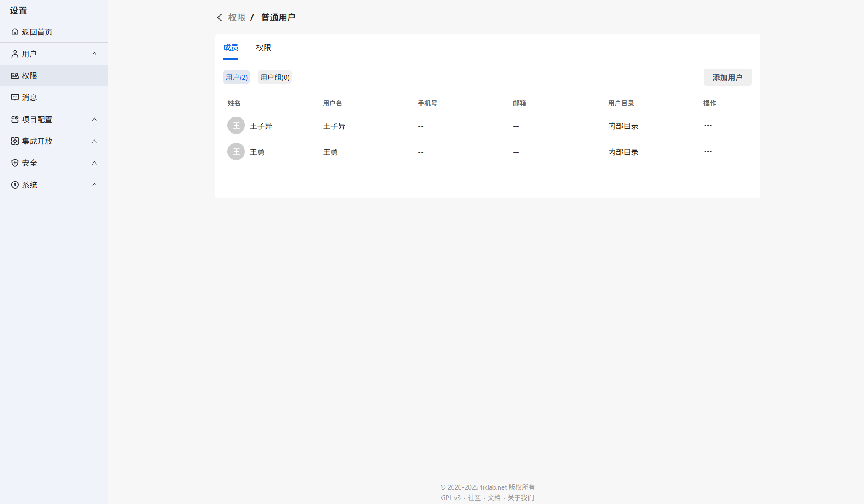Screen dimensions: 864x504
Task: Click the 系统 system icon
Action: 15,185
